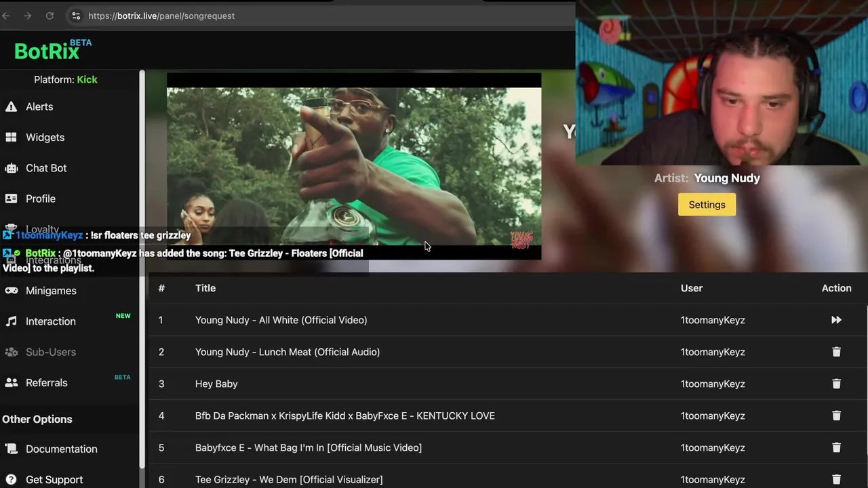Select the Get Support question icon
Image resolution: width=868 pixels, height=488 pixels.
click(11, 479)
